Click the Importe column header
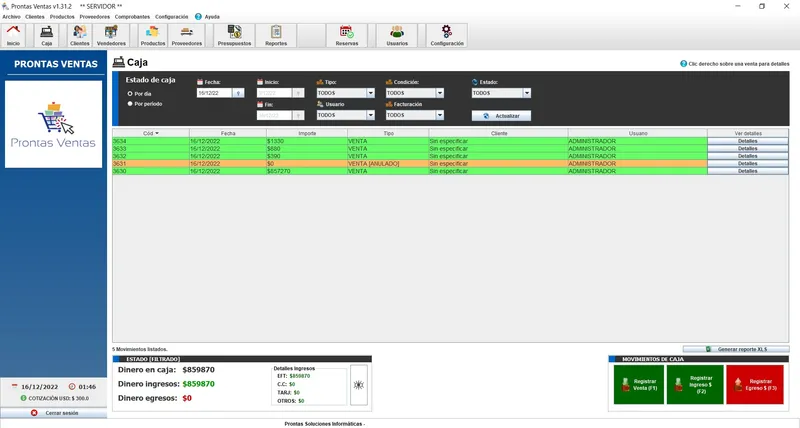The height and width of the screenshot is (428, 800). click(x=307, y=133)
